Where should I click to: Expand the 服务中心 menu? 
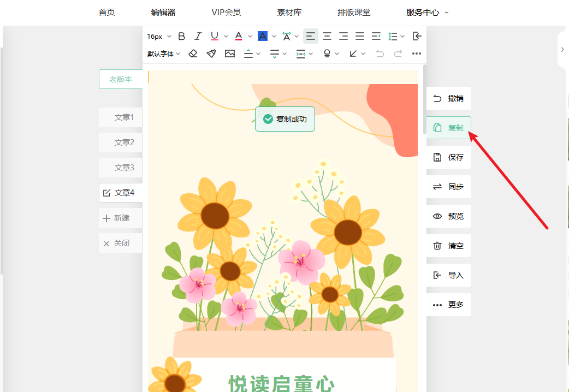pos(427,13)
